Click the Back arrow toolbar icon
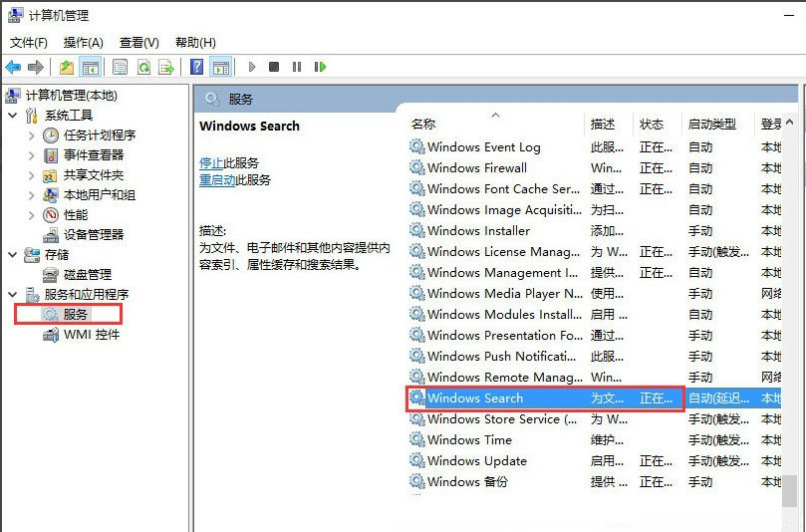This screenshot has height=532, width=806. coord(13,67)
